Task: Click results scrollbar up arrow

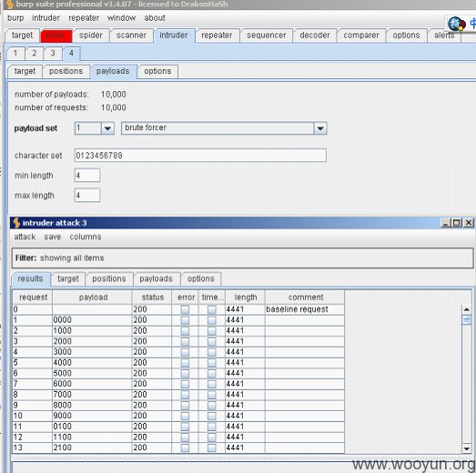Action: (x=467, y=310)
